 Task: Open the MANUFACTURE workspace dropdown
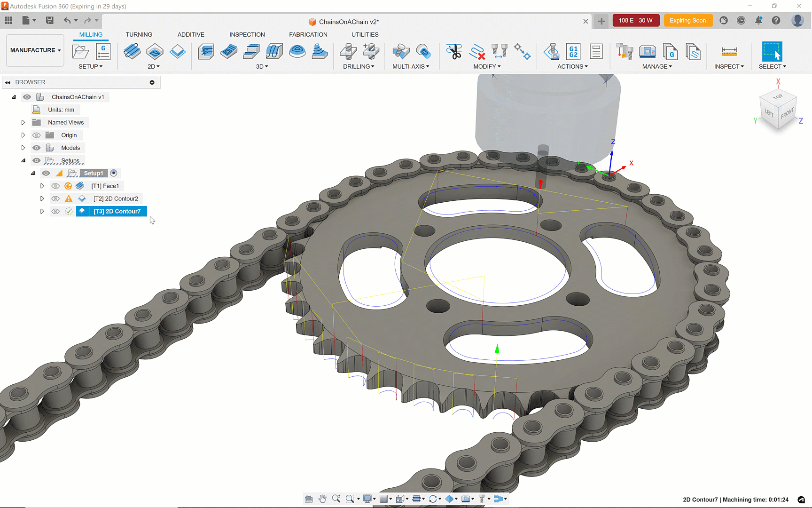click(35, 50)
